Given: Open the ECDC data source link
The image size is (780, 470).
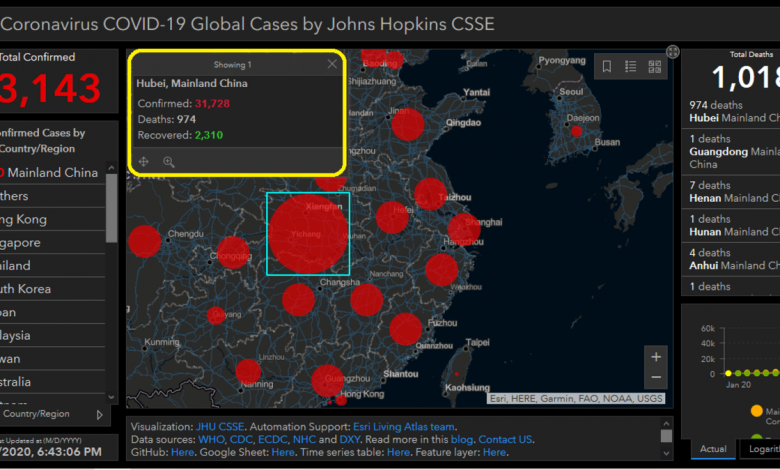Looking at the screenshot, I should tap(273, 440).
